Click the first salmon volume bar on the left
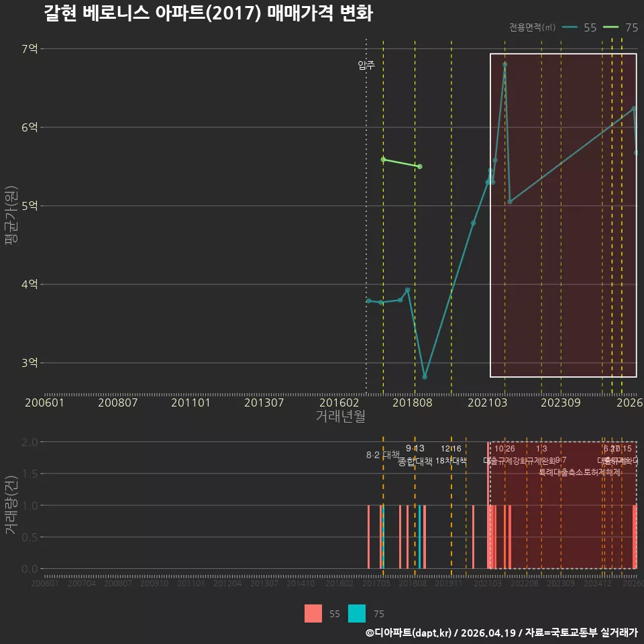The width and height of the screenshot is (644, 644). click(x=369, y=537)
